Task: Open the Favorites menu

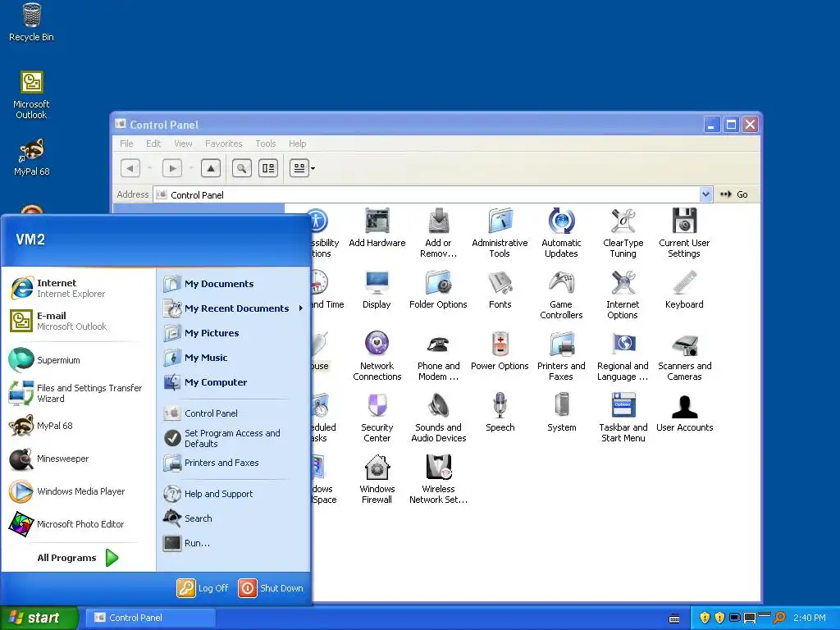Action: click(223, 144)
